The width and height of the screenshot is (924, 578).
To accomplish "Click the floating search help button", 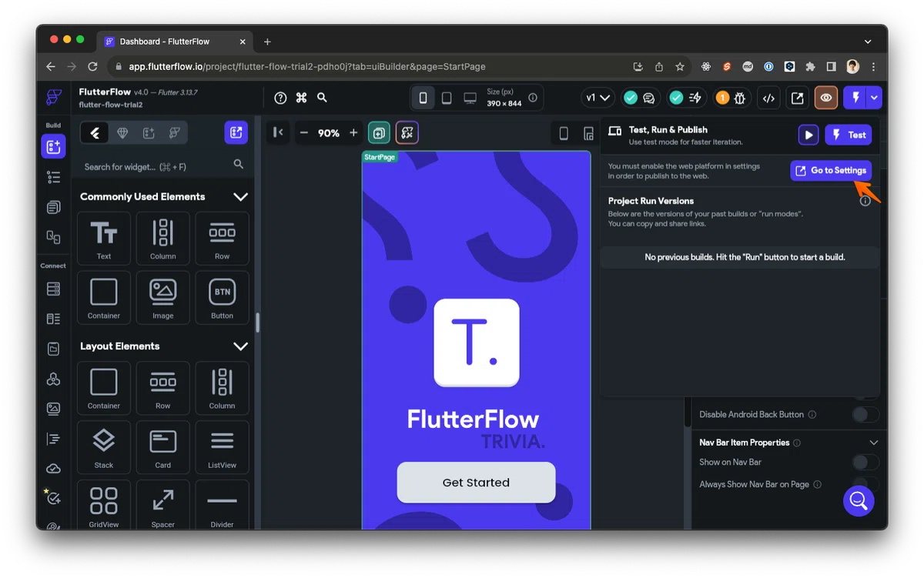I will (x=858, y=501).
